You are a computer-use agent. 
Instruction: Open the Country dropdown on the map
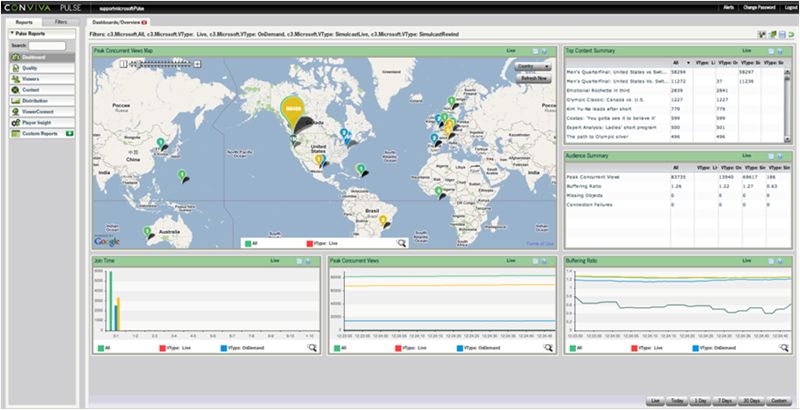point(533,67)
